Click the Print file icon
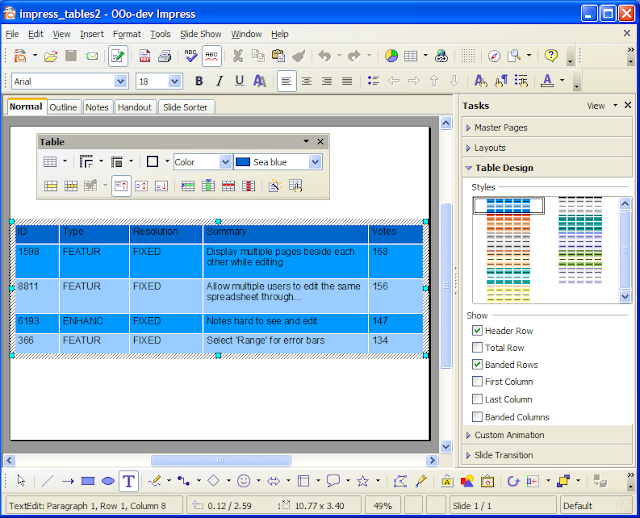 tap(164, 56)
